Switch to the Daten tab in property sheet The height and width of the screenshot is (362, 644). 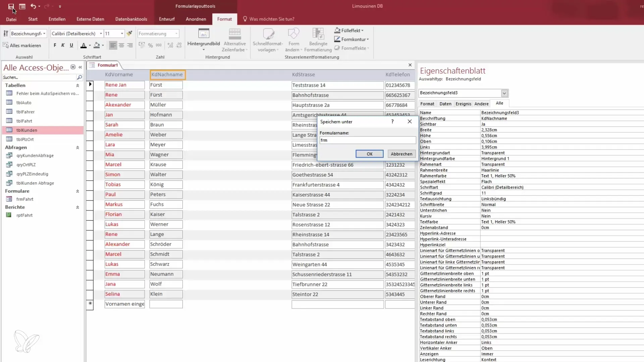click(x=445, y=104)
